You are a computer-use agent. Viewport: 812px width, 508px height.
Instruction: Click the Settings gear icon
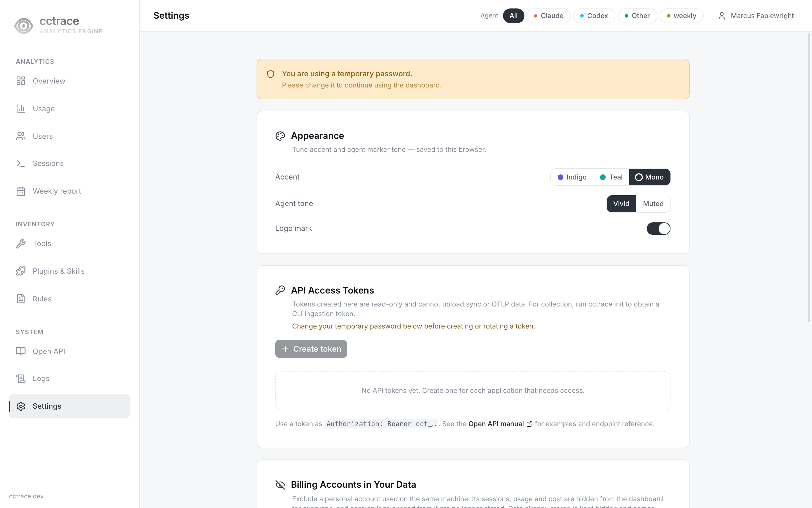pos(21,406)
